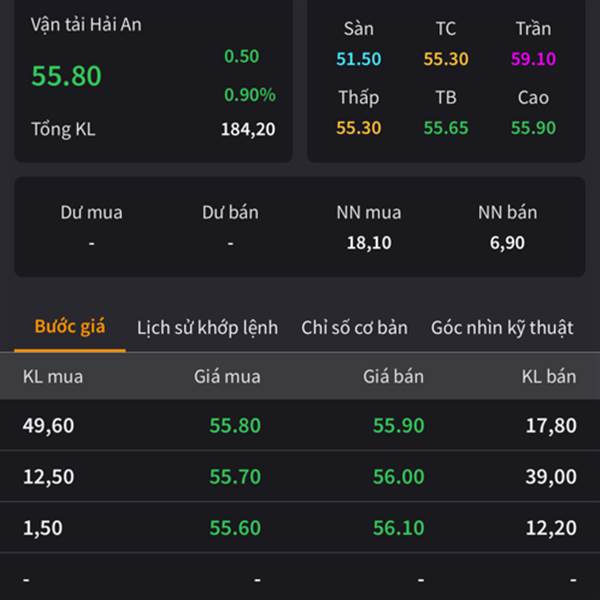
Task: Select the TB average price 55.65
Action: coord(446,128)
